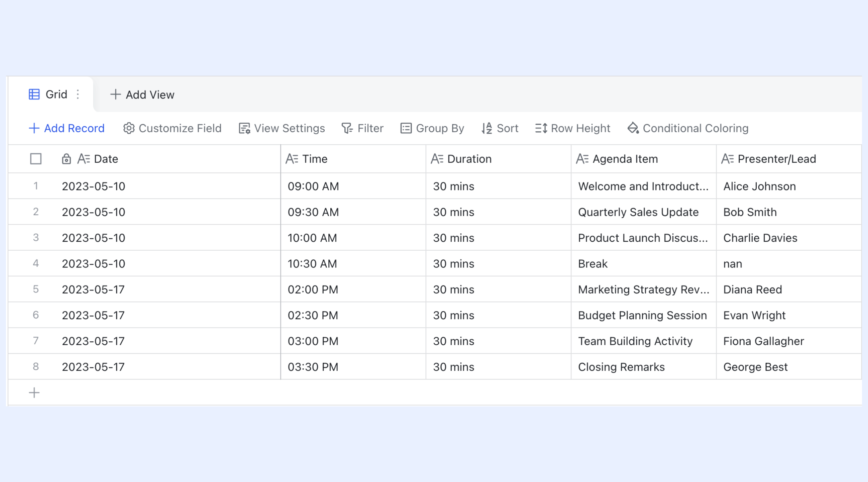Click the Add Record button
The width and height of the screenshot is (868, 482).
pos(67,128)
